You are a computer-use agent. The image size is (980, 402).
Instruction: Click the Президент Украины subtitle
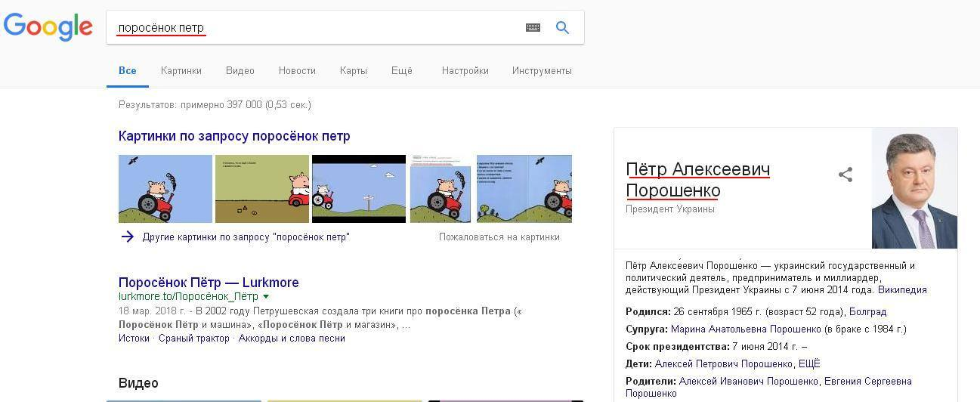point(670,209)
